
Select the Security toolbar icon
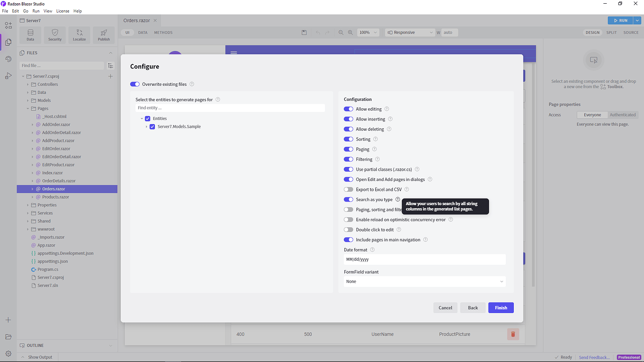click(x=55, y=35)
